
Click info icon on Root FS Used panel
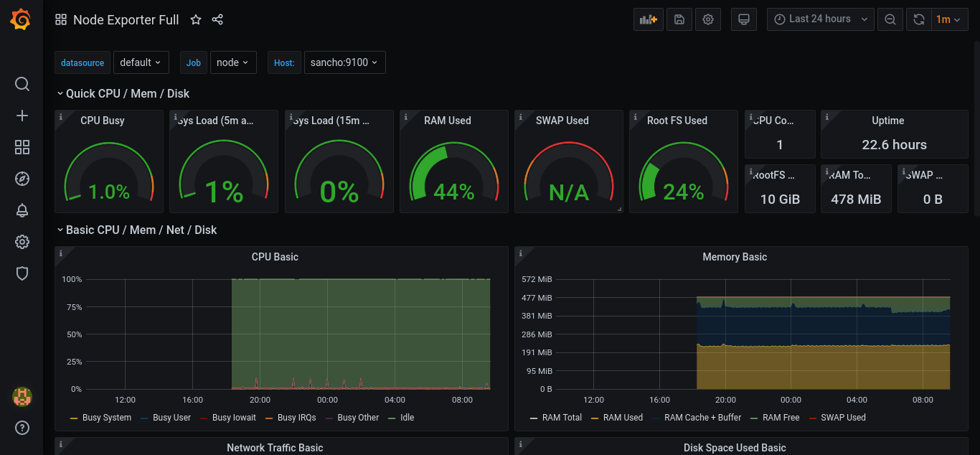[636, 116]
